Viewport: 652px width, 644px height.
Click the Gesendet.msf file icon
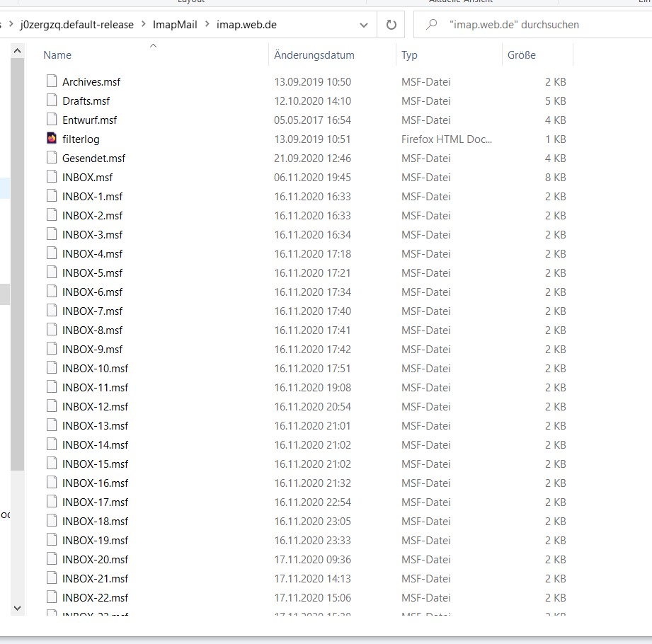click(x=52, y=158)
